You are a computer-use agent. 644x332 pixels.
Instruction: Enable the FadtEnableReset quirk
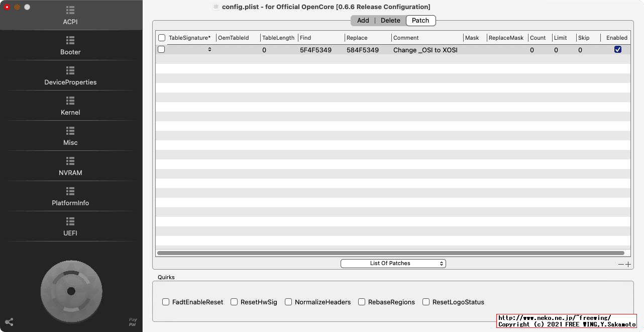166,302
